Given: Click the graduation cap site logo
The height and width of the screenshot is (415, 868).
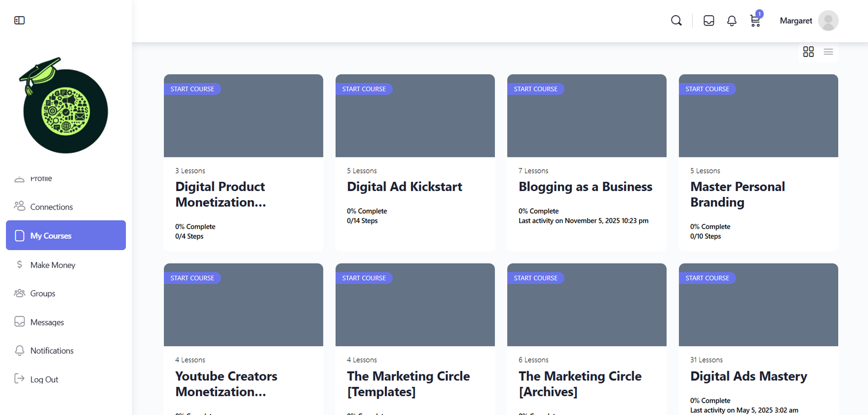Looking at the screenshot, I should coord(65,106).
